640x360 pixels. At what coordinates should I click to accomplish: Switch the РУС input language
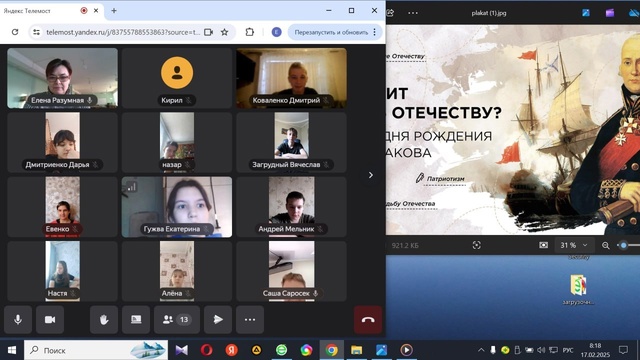pyautogui.click(x=568, y=350)
